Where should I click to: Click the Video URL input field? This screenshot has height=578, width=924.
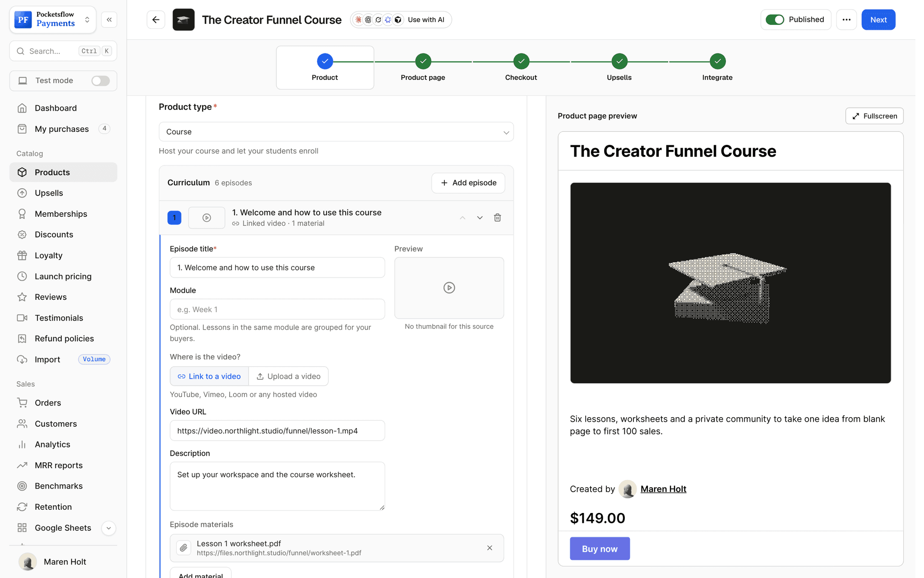[x=277, y=431]
